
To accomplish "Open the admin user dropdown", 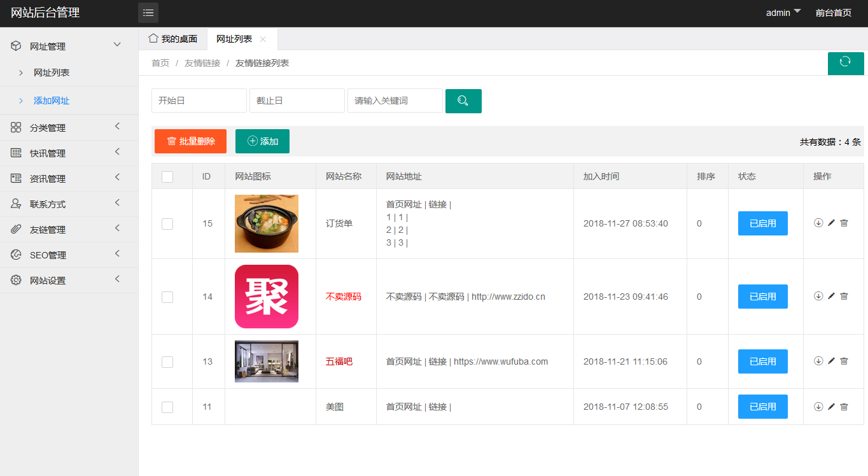I will coord(783,13).
